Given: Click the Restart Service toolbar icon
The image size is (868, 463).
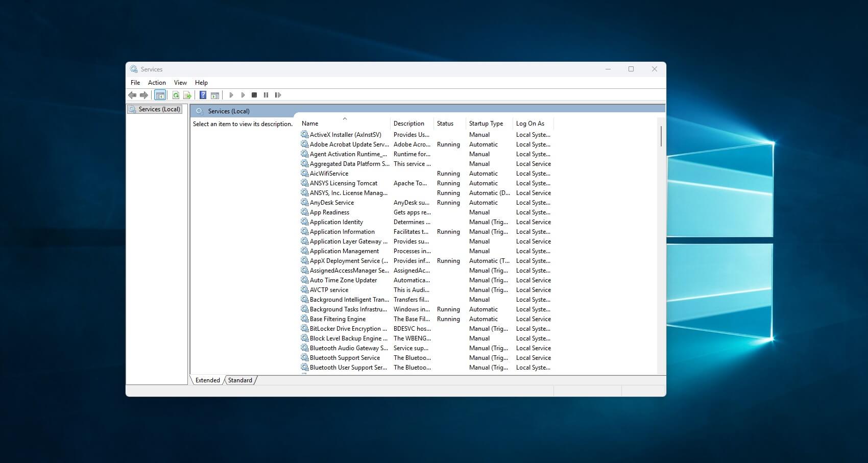Looking at the screenshot, I should coord(278,95).
